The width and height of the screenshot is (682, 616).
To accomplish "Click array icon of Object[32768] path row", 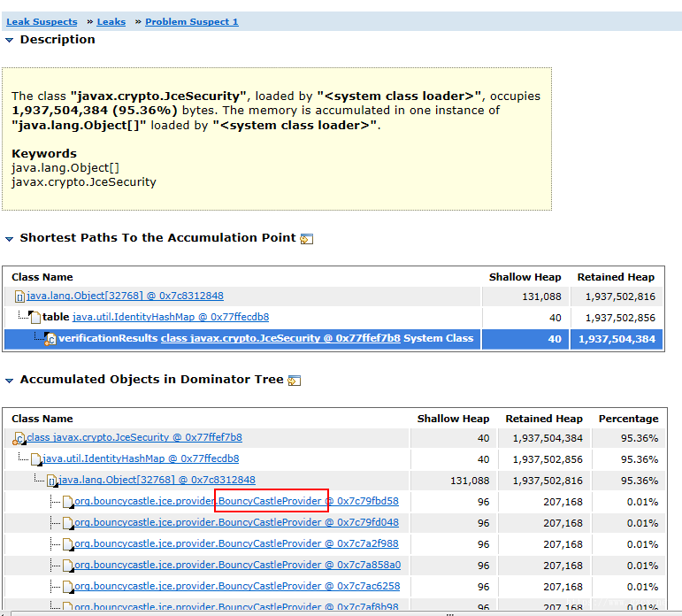I will click(19, 296).
